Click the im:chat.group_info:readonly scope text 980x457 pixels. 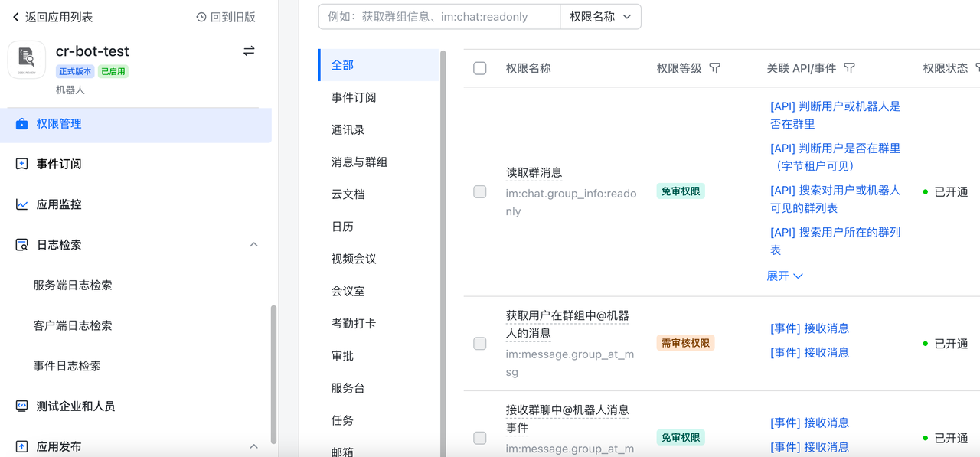[x=571, y=203]
